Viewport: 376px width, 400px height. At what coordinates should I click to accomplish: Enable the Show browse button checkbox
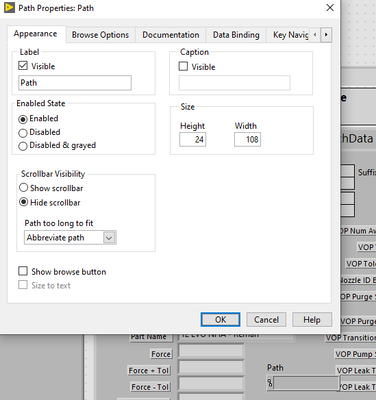[23, 271]
